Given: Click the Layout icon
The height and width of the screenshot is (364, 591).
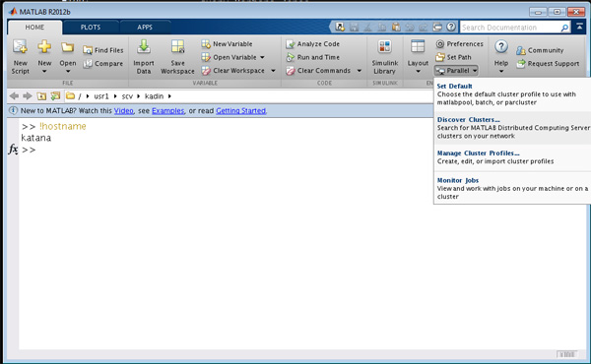Looking at the screenshot, I should 418,47.
